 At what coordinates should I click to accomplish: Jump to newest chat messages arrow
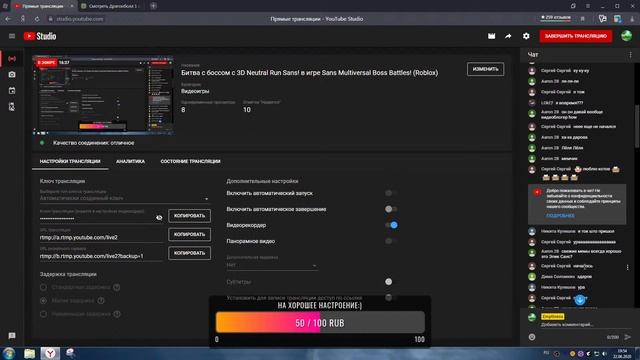[x=580, y=300]
